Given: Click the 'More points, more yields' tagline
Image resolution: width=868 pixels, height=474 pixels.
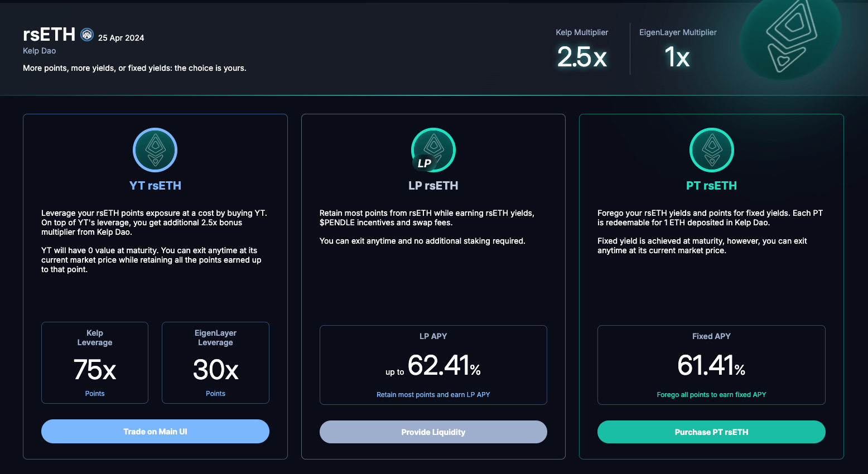Looking at the screenshot, I should pyautogui.click(x=134, y=68).
